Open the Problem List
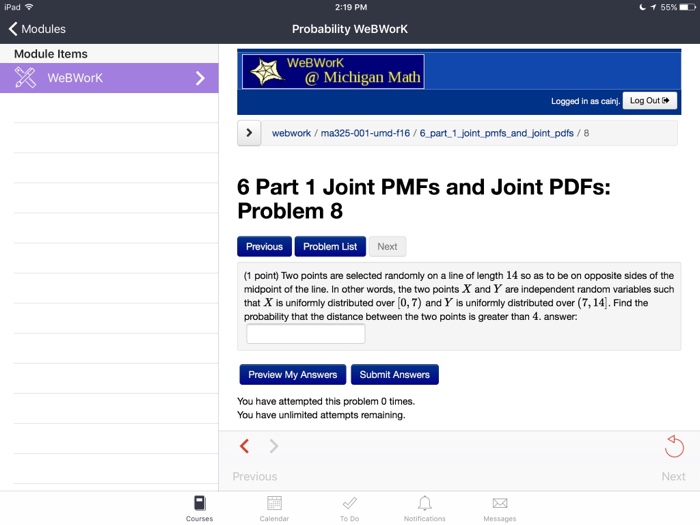The width and height of the screenshot is (700, 525). tap(330, 247)
